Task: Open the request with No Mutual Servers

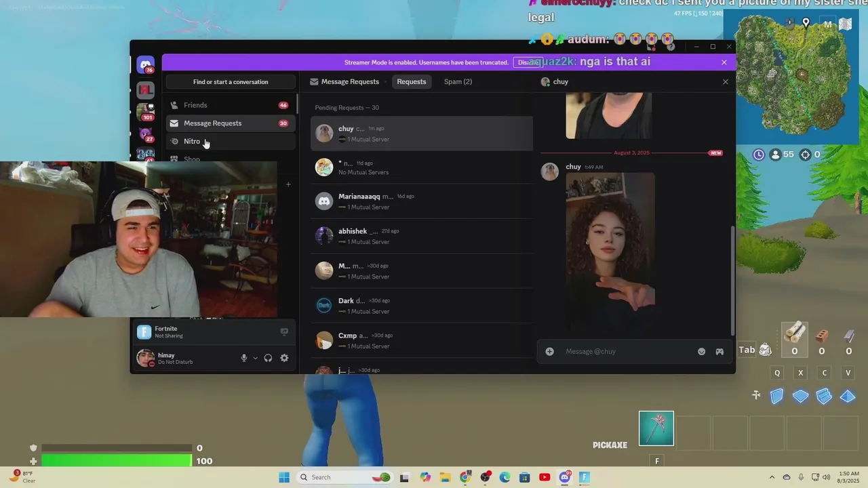Action: tap(422, 167)
